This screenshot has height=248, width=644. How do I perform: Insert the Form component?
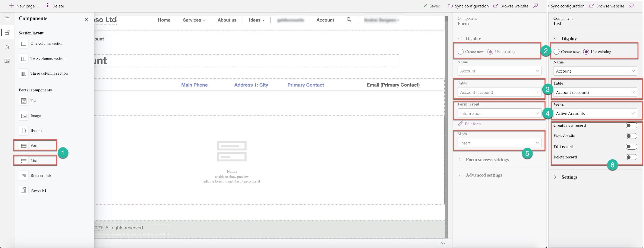coord(35,146)
